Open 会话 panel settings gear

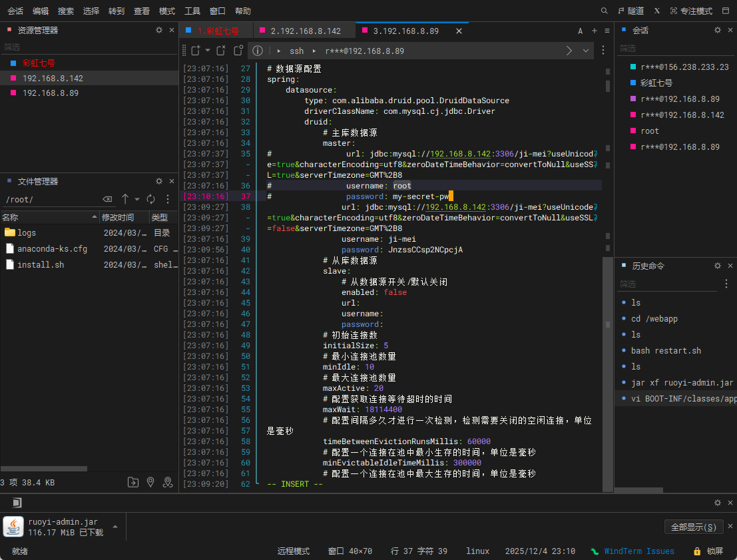[717, 30]
